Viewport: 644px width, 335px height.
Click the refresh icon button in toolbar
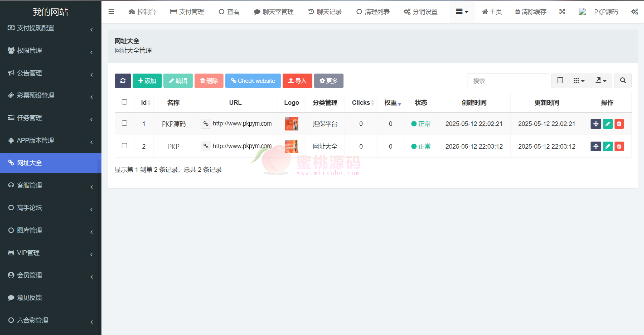(x=123, y=81)
